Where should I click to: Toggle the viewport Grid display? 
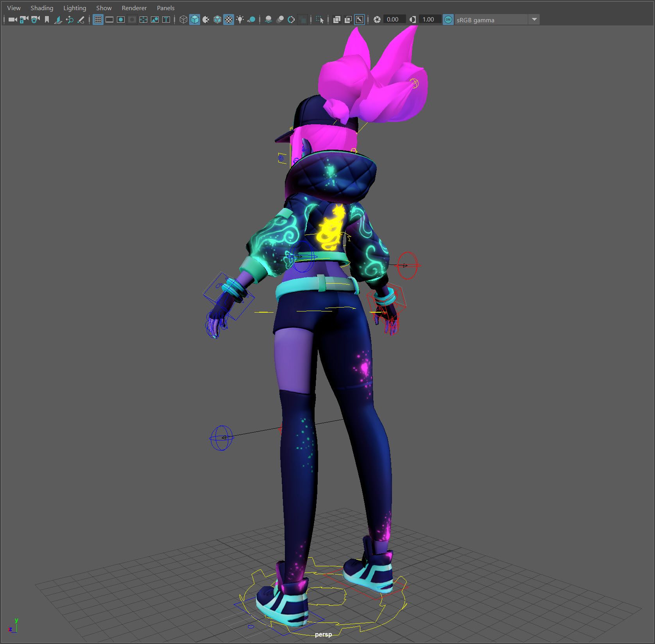pyautogui.click(x=98, y=20)
